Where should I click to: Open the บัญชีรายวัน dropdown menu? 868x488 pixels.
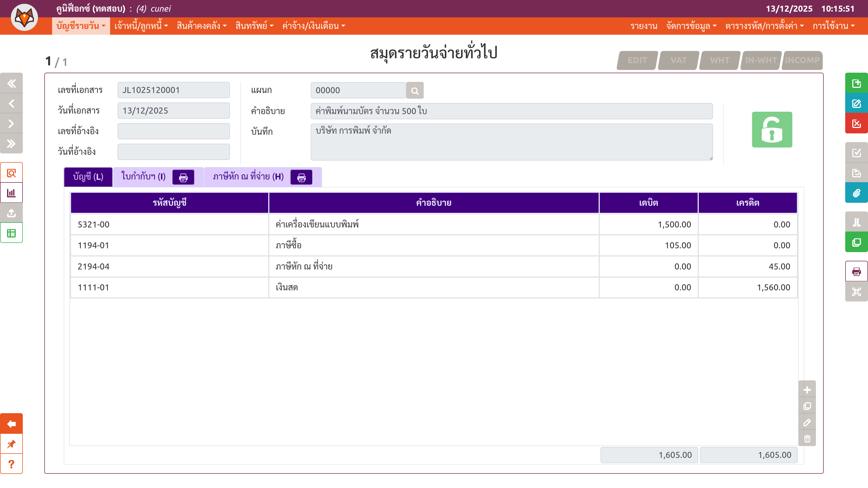(81, 26)
